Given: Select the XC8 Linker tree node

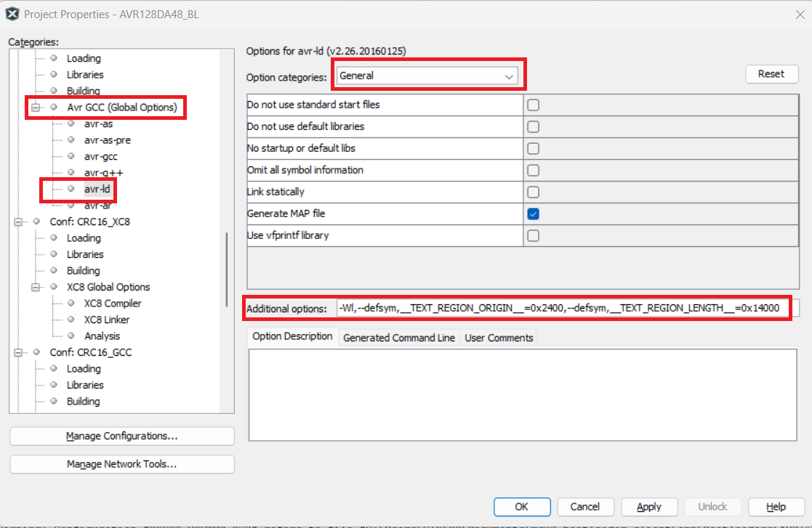Looking at the screenshot, I should pyautogui.click(x=107, y=320).
